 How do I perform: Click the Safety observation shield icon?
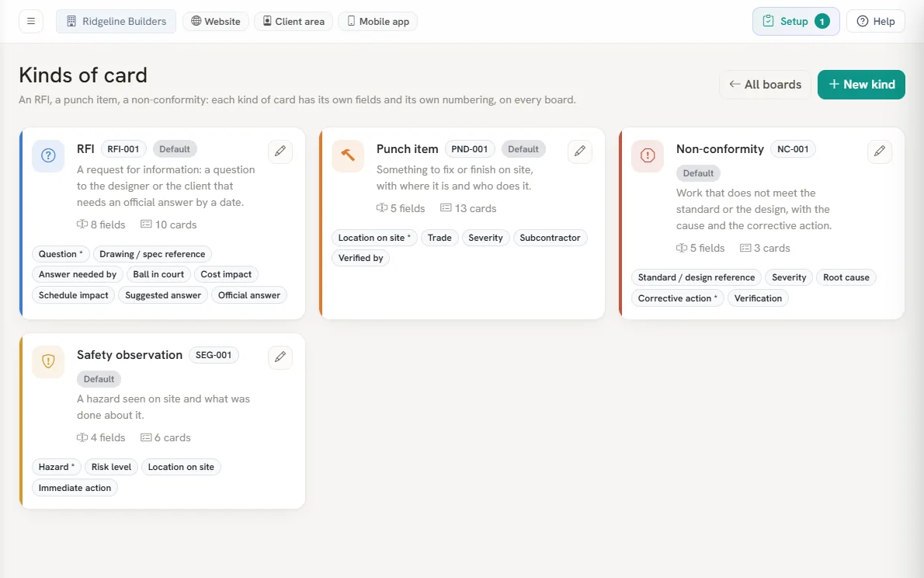coord(48,361)
